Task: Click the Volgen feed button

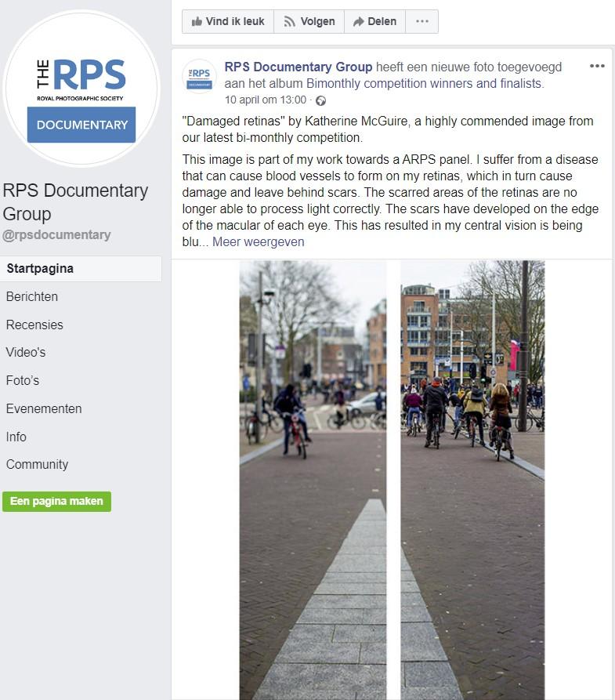Action: (309, 21)
